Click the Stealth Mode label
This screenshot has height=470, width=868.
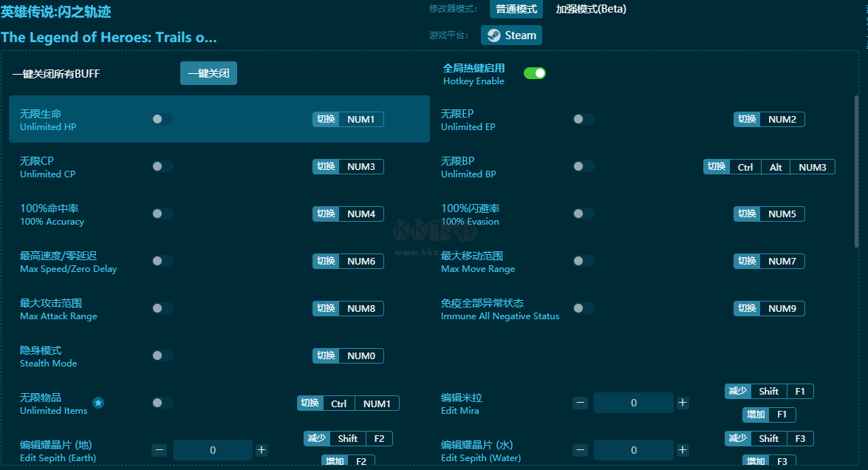pos(48,363)
